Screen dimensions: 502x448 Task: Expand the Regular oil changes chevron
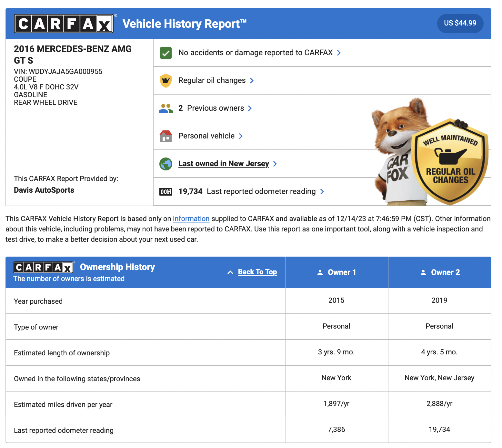pos(252,81)
